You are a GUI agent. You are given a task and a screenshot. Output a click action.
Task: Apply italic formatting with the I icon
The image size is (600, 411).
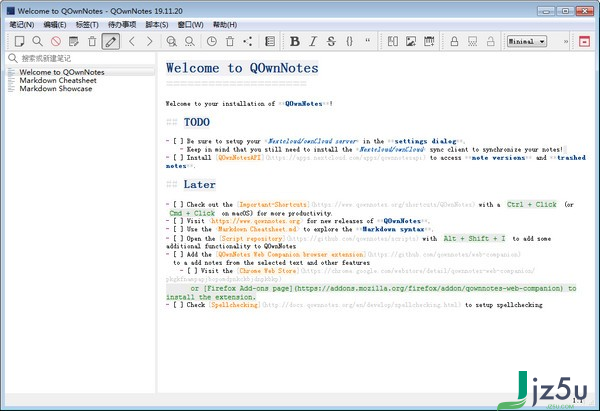[313, 41]
